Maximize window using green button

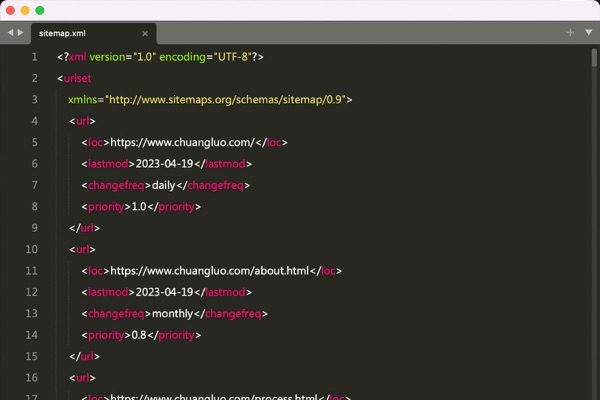click(x=40, y=10)
